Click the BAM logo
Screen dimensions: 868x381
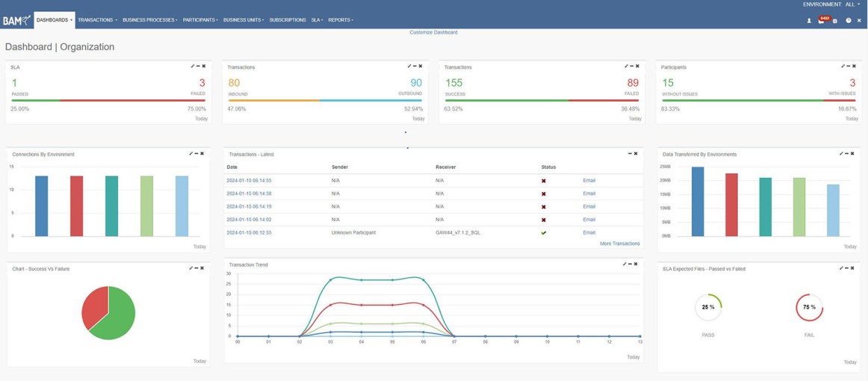tap(16, 20)
